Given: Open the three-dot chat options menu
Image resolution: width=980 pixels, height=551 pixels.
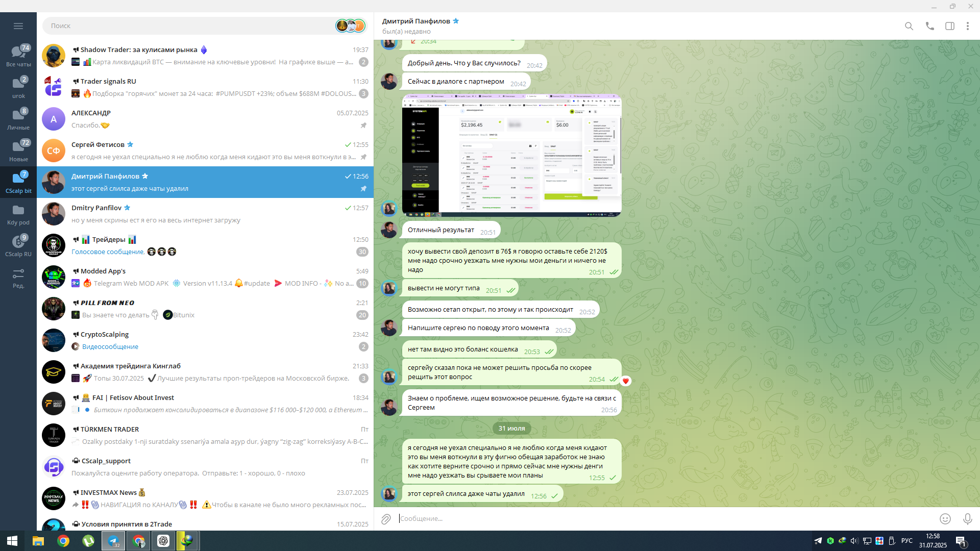Looking at the screenshot, I should click(x=967, y=26).
